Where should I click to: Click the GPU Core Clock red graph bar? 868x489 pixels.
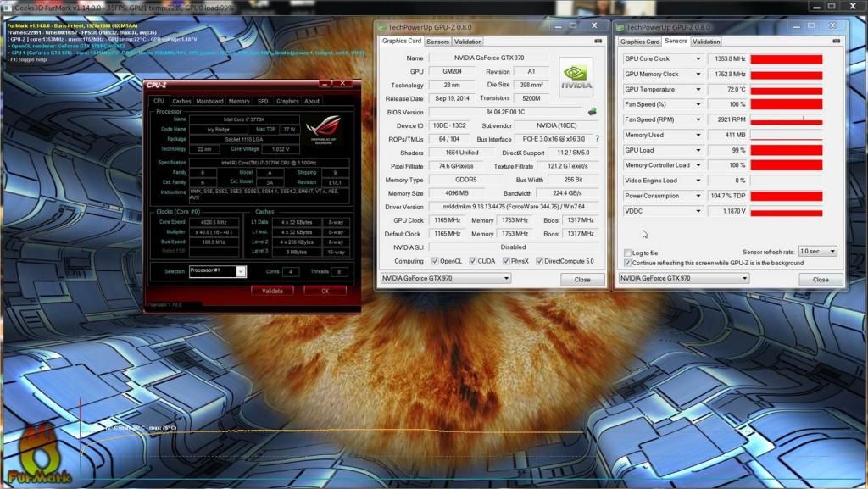click(x=786, y=58)
